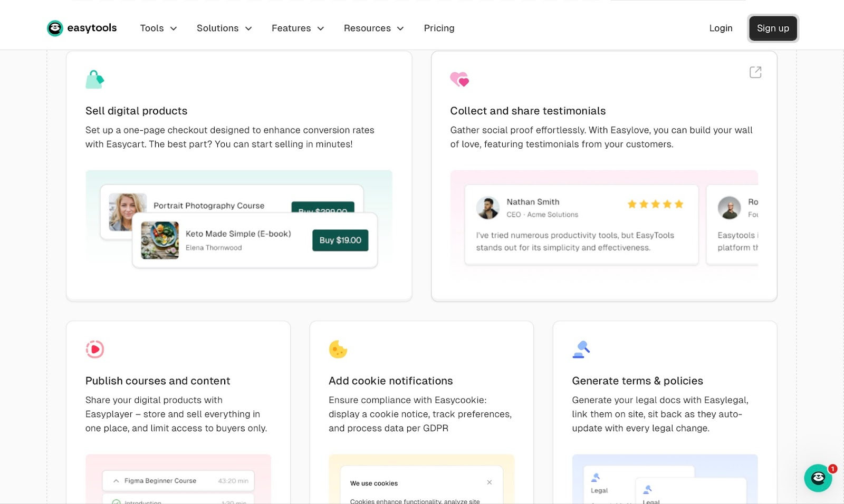
Task: Click the yellow cookie icon
Action: 338,349
